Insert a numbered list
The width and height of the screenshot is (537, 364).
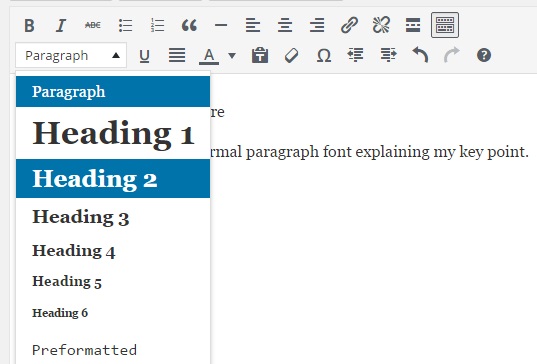point(158,26)
